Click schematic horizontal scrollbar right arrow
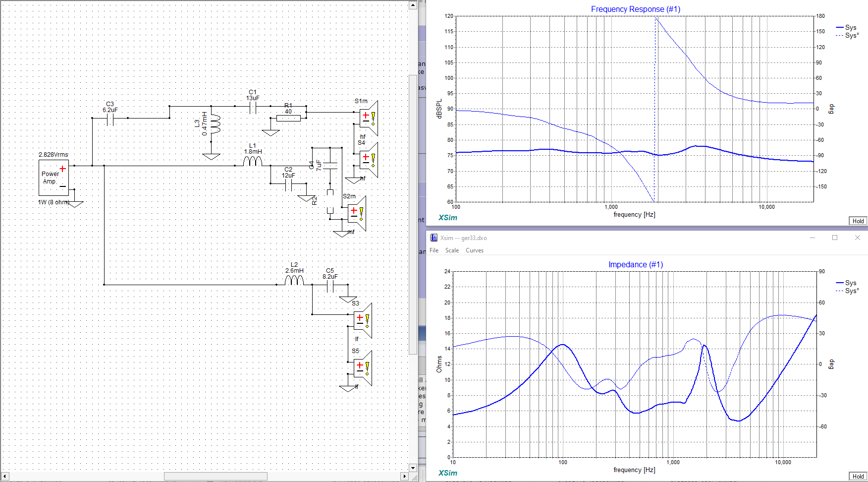868x482 pixels. (x=404, y=476)
